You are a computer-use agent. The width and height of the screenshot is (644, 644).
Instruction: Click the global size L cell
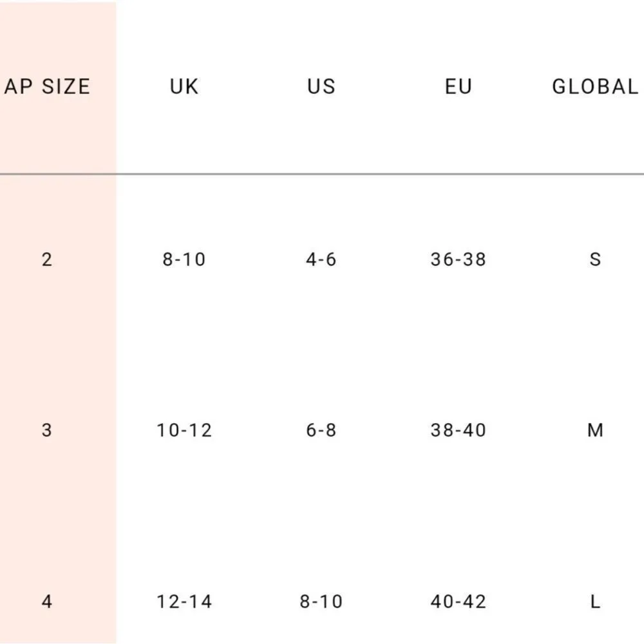coord(595,601)
